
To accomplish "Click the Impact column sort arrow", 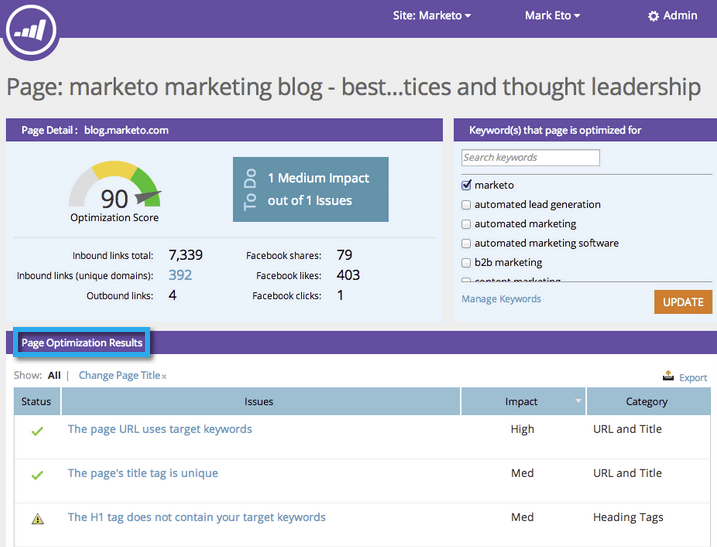I will tap(577, 402).
